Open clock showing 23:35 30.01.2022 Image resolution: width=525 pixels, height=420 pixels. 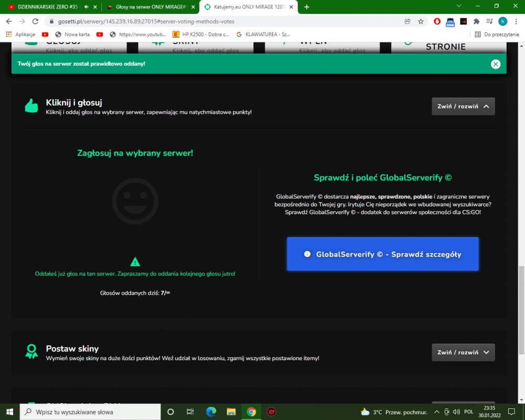tap(489, 412)
